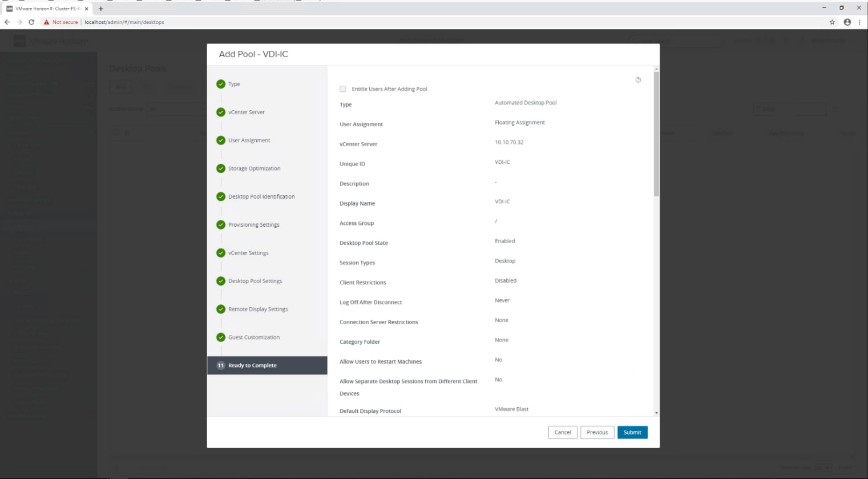This screenshot has height=479, width=868.
Task: Click the VMware Blast protocol value
Action: [x=512, y=409]
